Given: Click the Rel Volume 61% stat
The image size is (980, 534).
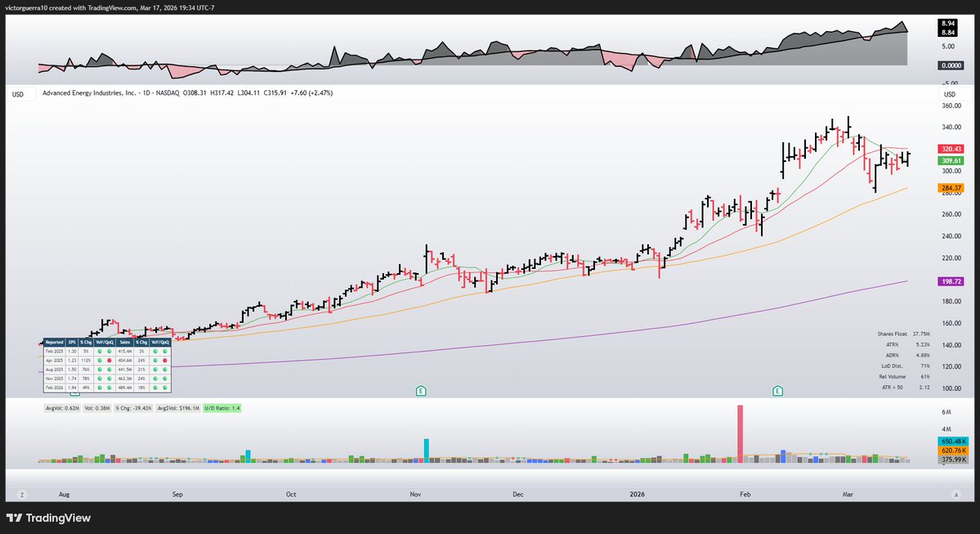Looking at the screenshot, I should click(904, 376).
